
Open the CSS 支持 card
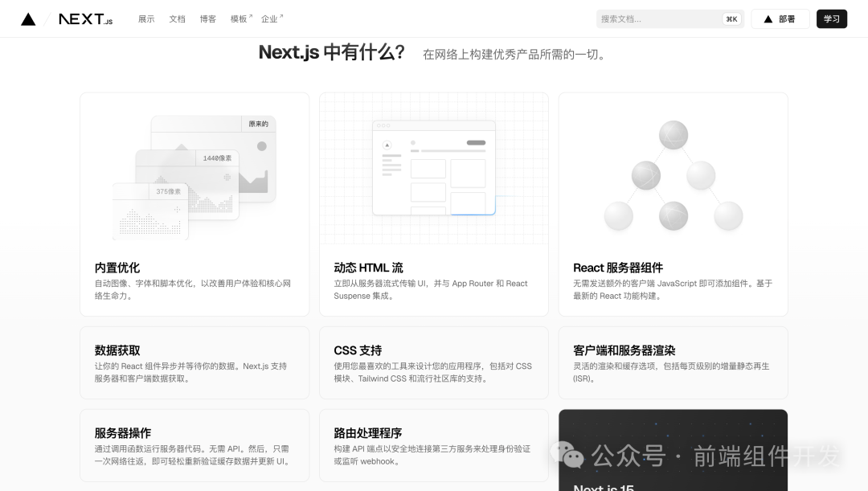point(433,362)
